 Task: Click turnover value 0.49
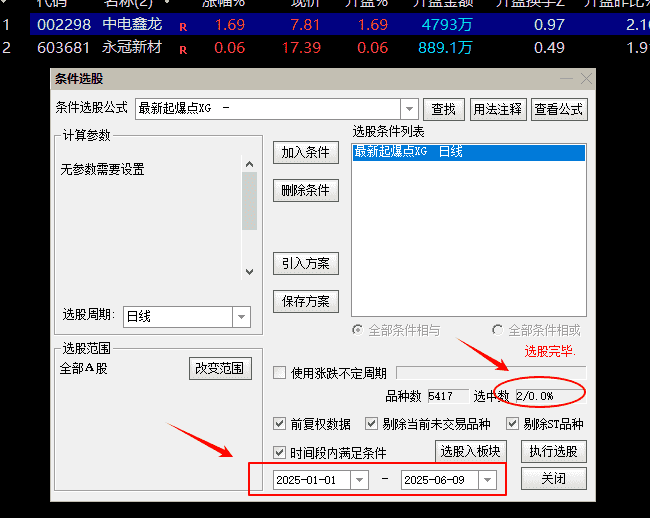click(x=549, y=48)
